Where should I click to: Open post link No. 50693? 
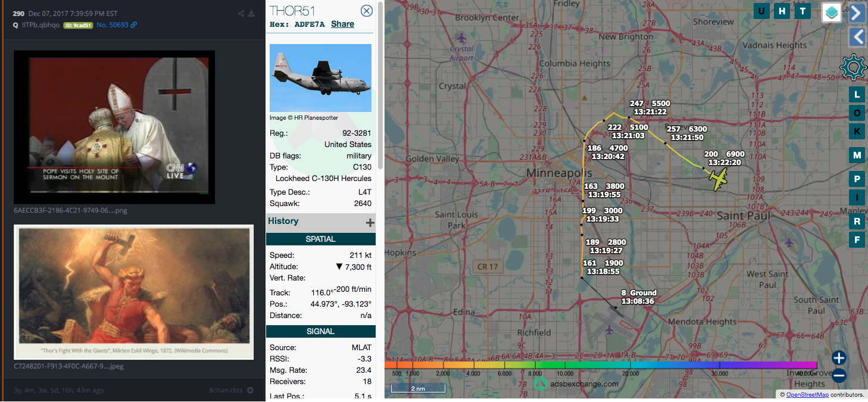pyautogui.click(x=113, y=24)
